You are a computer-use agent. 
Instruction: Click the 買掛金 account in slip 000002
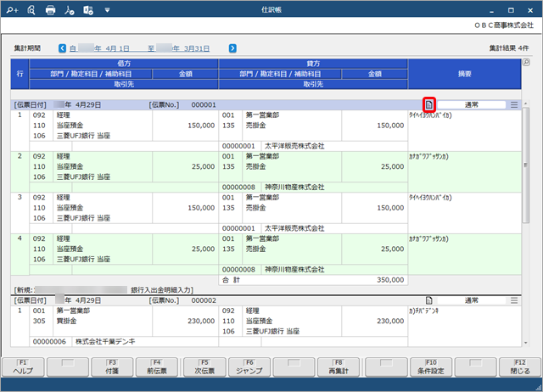pos(66,321)
